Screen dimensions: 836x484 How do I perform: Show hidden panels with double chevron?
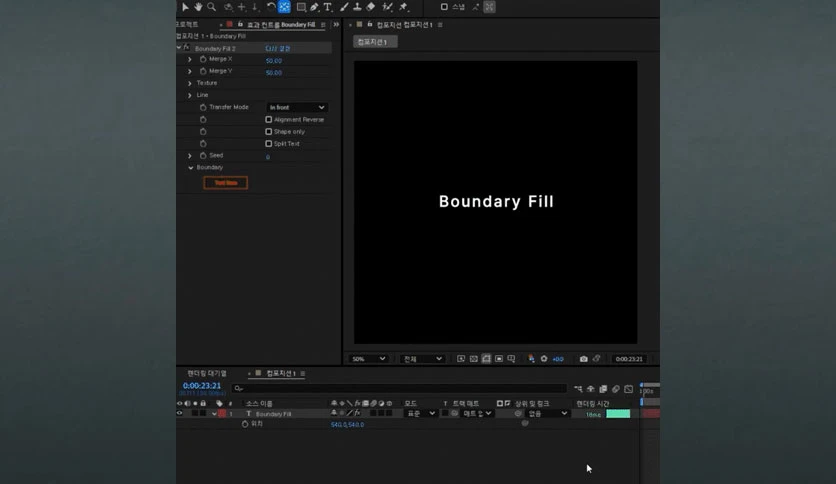(x=336, y=25)
